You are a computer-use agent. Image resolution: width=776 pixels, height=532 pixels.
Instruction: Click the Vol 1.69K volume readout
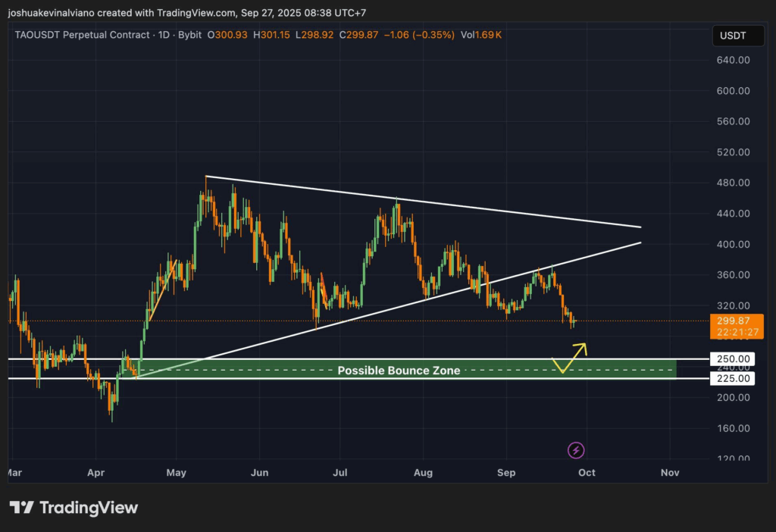click(481, 35)
